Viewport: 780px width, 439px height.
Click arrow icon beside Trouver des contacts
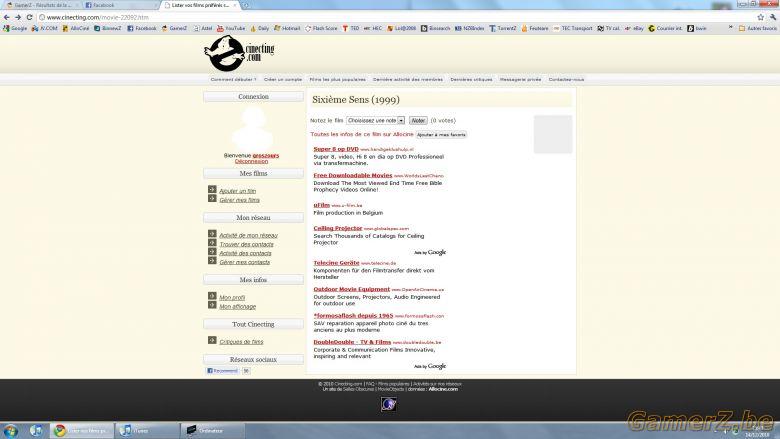212,243
